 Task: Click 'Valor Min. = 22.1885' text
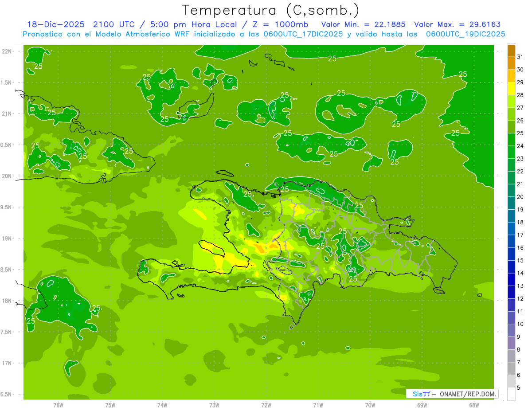363,24
